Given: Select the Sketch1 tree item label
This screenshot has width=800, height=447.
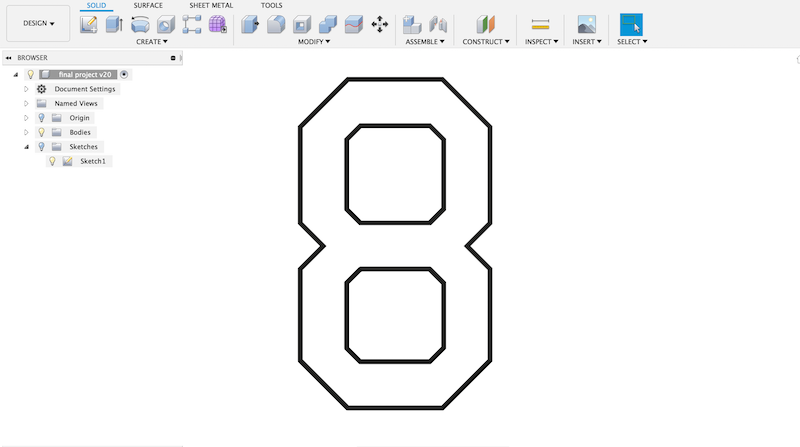Looking at the screenshot, I should pyautogui.click(x=93, y=161).
